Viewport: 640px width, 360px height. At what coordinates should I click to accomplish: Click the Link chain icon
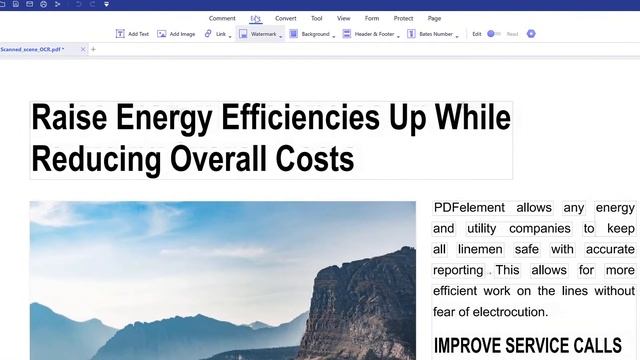(x=208, y=33)
